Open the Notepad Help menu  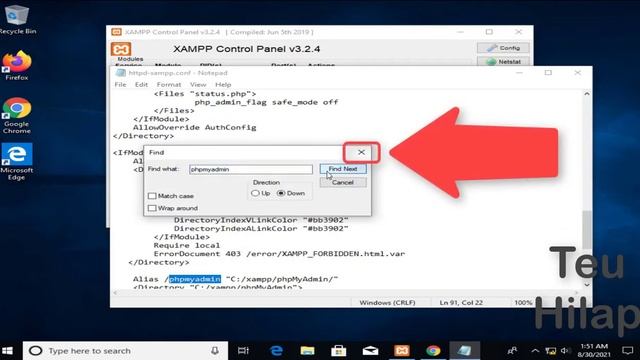223,84
